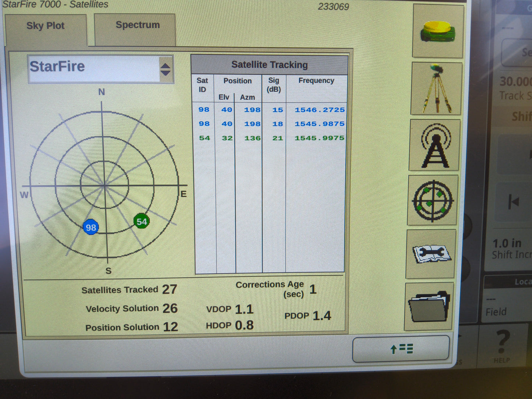The width and height of the screenshot is (532, 399).
Task: Click signal value 21 for satellite 54
Action: click(278, 138)
